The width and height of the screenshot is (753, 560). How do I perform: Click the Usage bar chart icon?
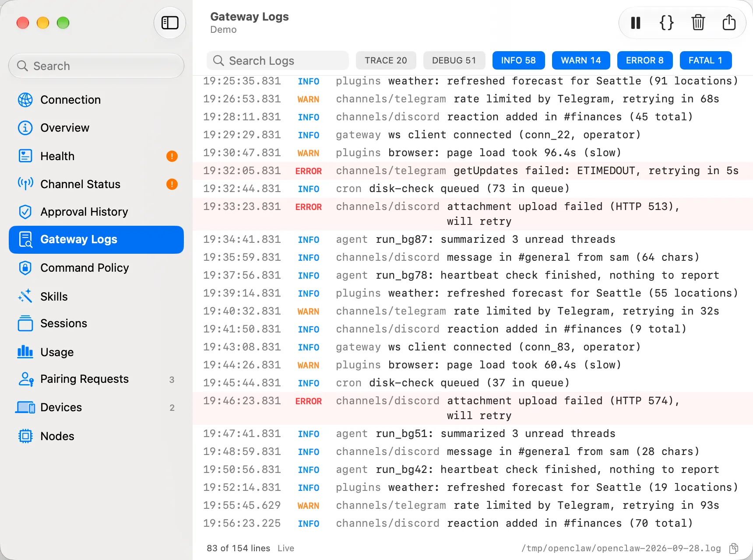25,352
